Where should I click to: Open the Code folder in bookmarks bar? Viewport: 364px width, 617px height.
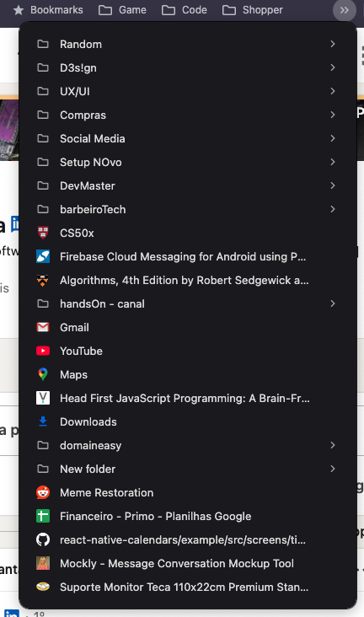(x=185, y=10)
